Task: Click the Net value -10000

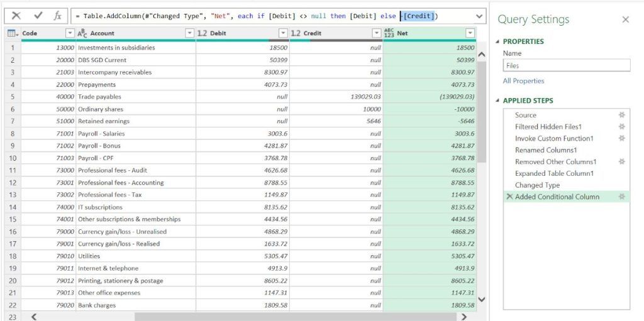Action: click(430, 109)
